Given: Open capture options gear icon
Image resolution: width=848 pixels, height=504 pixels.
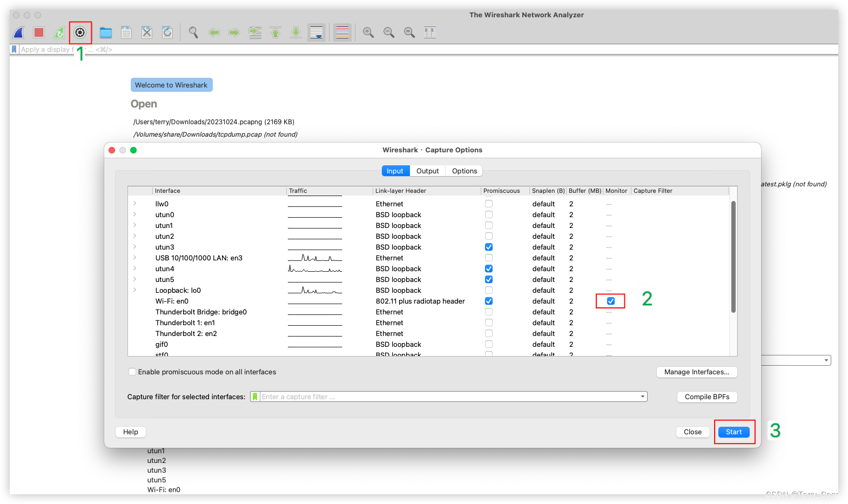Looking at the screenshot, I should tap(80, 32).
